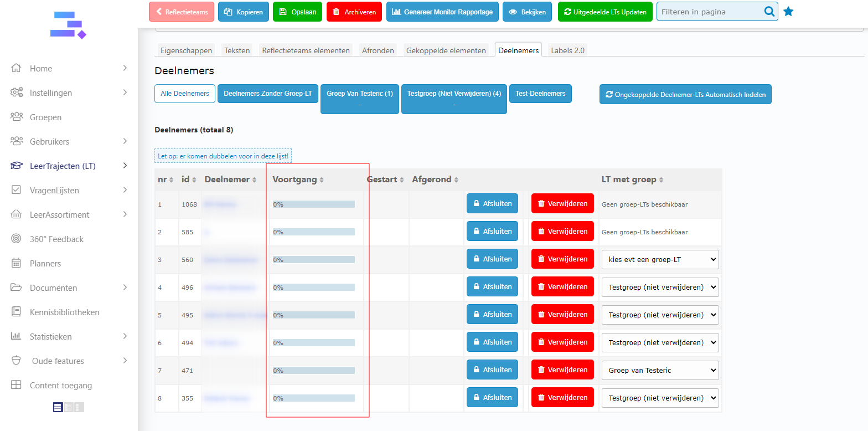Open 360° Feedback from the sidebar
This screenshot has width=868, height=431.
(x=56, y=239)
